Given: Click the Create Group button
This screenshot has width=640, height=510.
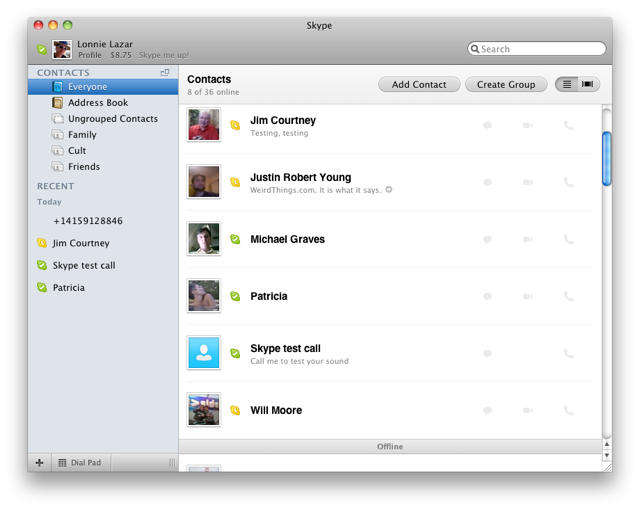Looking at the screenshot, I should [x=506, y=85].
